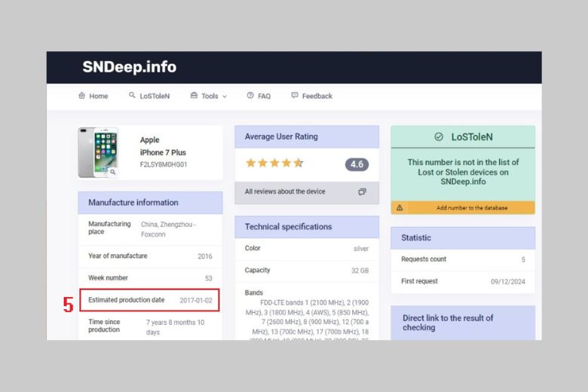Screen dimensions: 588x392
Task: Select the iPhone 7 Plus thumbnail image
Action: point(97,152)
